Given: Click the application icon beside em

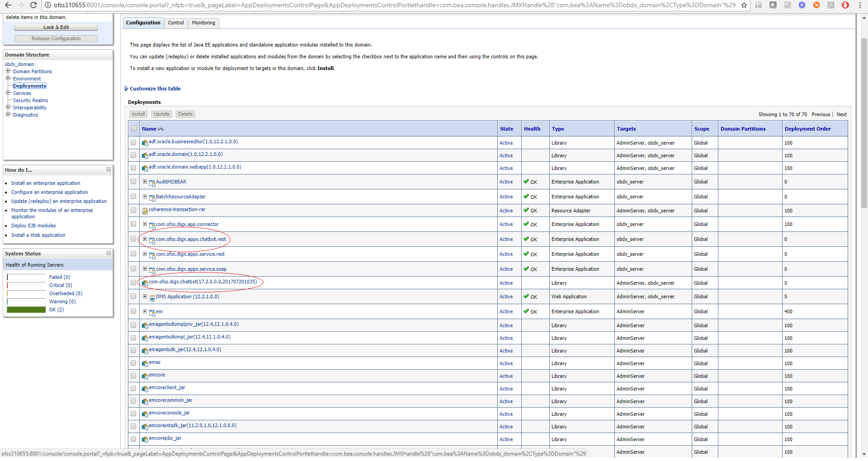Looking at the screenshot, I should (x=152, y=313).
